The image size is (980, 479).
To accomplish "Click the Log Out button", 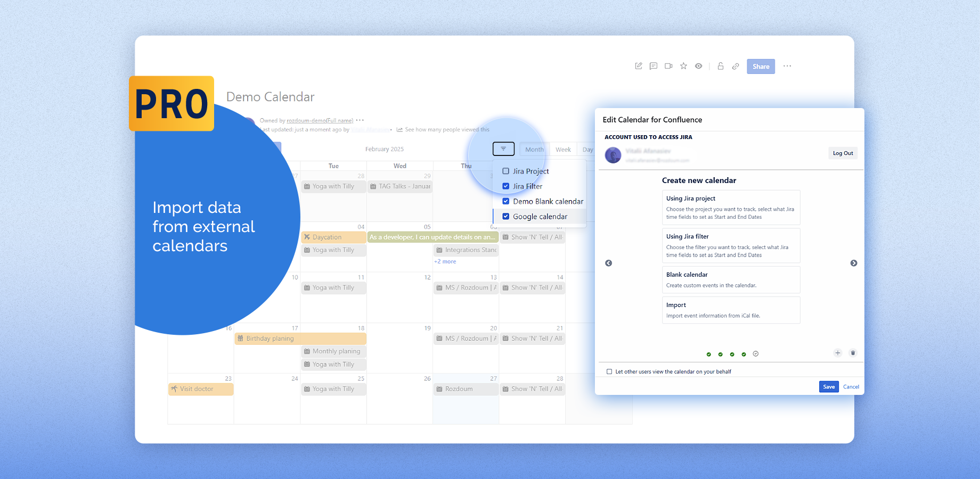I will 843,153.
